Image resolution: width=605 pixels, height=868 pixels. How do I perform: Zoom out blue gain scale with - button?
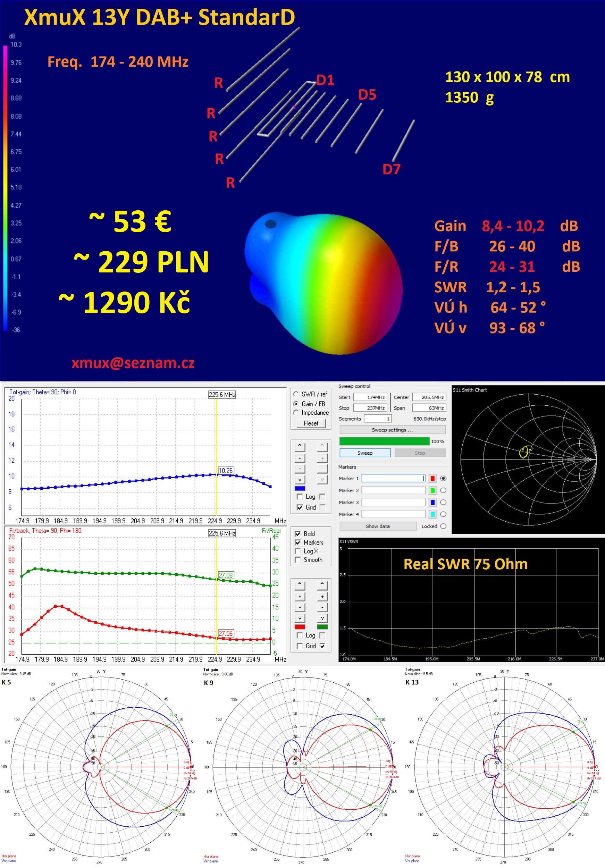click(300, 469)
